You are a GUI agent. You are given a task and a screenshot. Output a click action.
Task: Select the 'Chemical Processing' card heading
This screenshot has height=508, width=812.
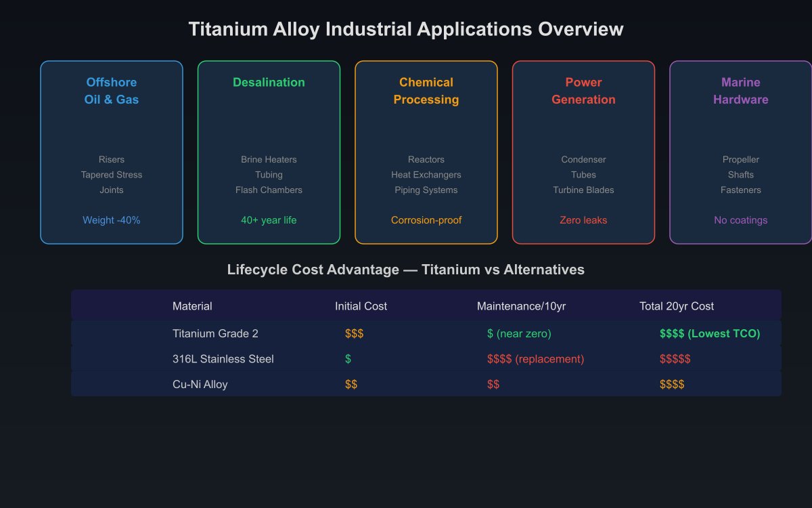click(x=426, y=91)
